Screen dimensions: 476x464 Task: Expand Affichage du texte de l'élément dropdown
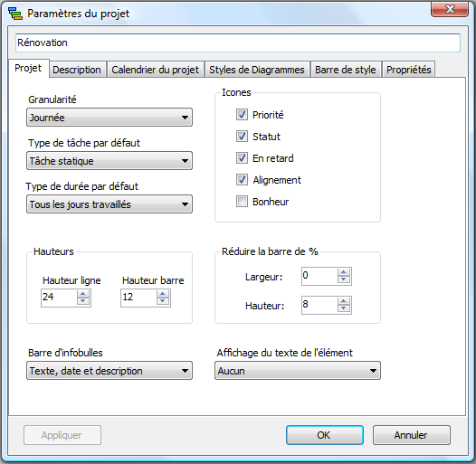(x=298, y=371)
